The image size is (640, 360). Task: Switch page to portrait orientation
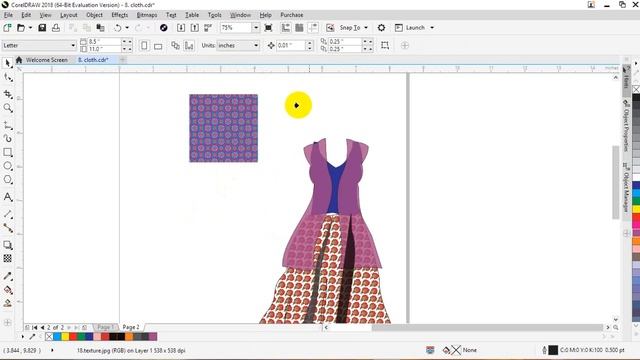tap(144, 46)
